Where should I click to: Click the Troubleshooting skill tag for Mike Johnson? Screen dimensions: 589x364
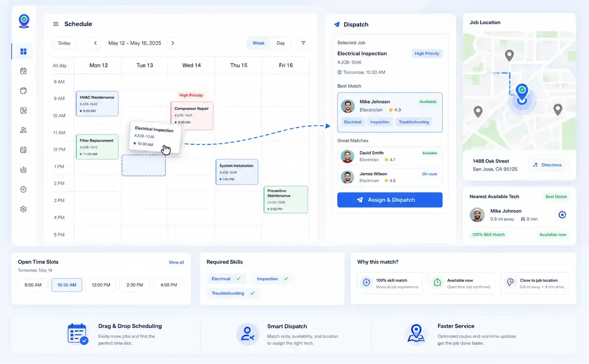pyautogui.click(x=414, y=122)
